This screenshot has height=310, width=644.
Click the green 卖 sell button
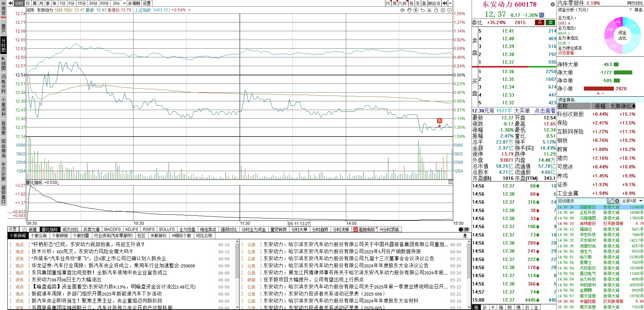[550, 22]
